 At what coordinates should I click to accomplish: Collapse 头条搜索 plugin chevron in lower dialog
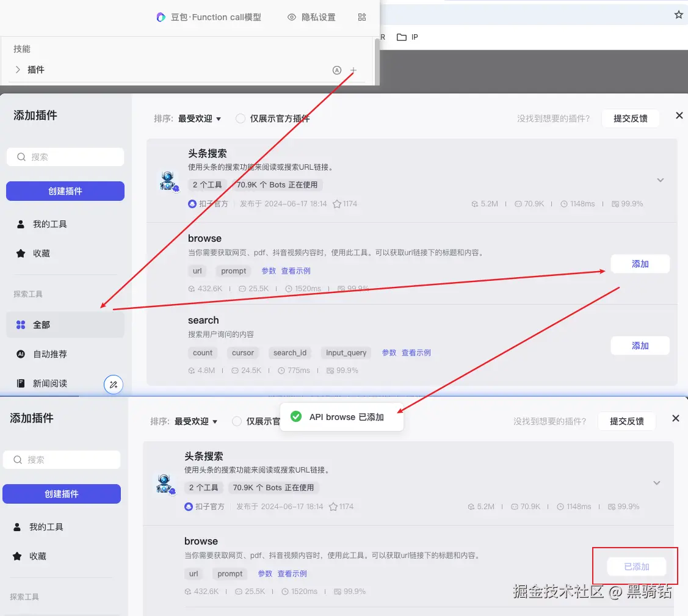coord(656,483)
